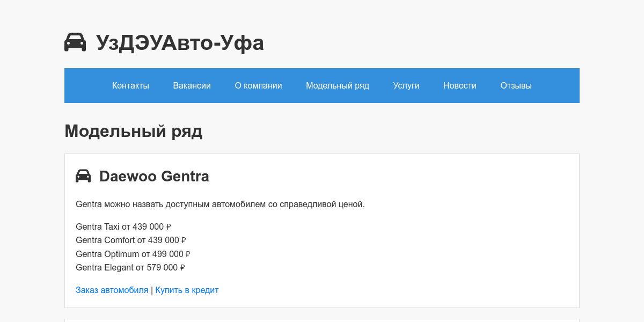Click the Gentra Optimum price line

(x=133, y=254)
